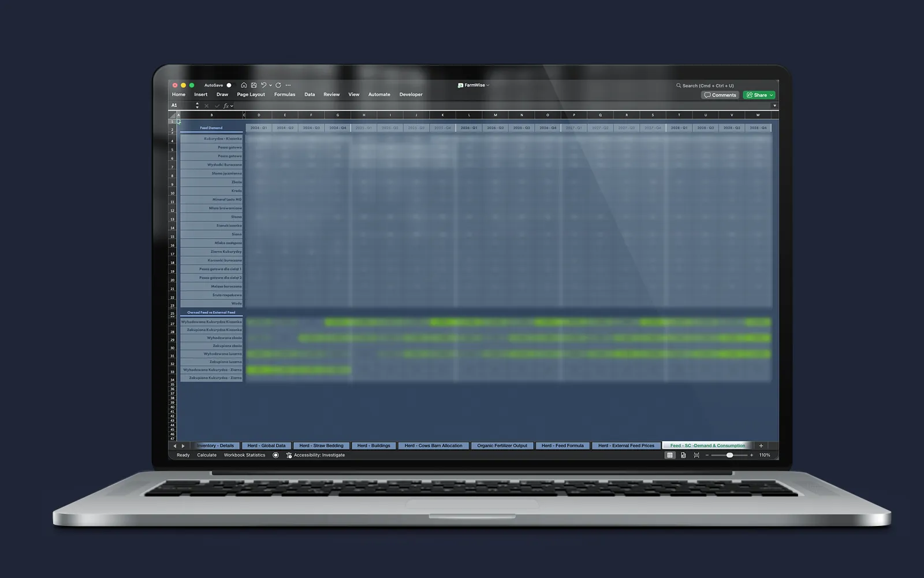Open the more options ellipsis in title bar
This screenshot has height=578, width=924.
click(288, 85)
